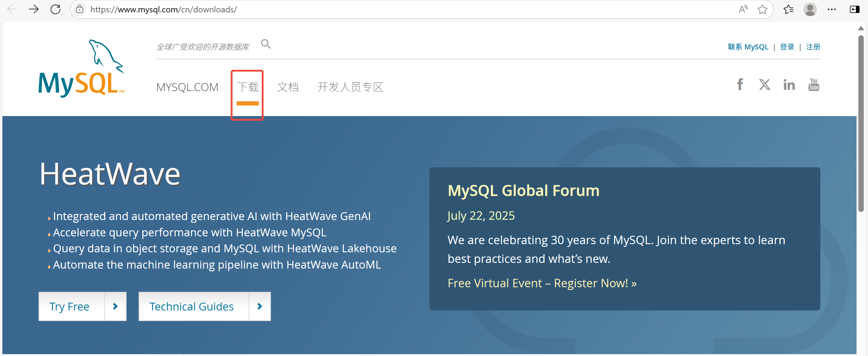Image resolution: width=868 pixels, height=356 pixels.
Task: Click the July 22, 2025 date text
Action: [x=481, y=216]
